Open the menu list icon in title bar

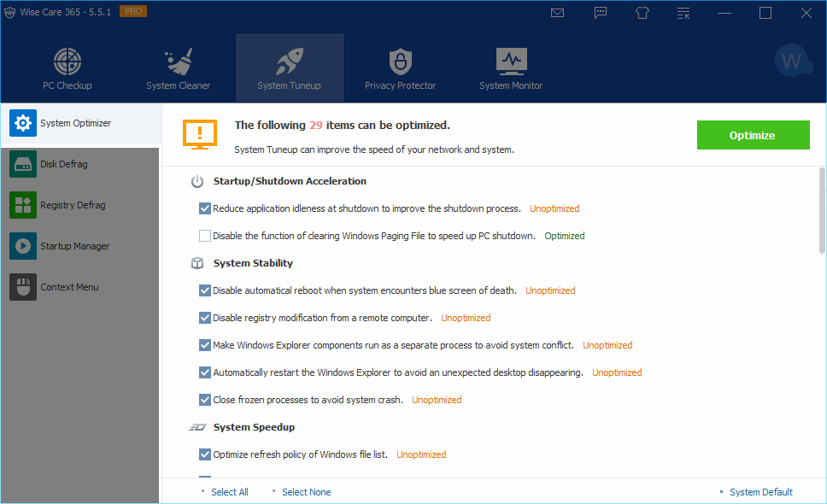click(x=683, y=13)
